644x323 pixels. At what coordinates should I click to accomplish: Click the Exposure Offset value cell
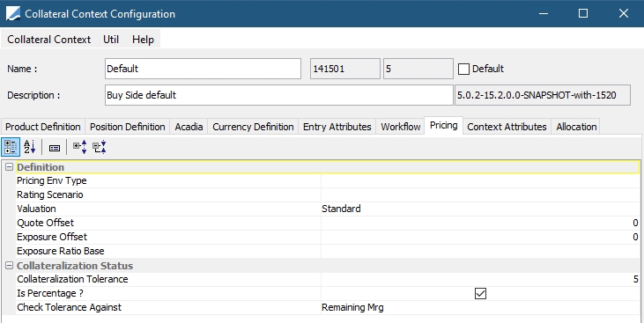pyautogui.click(x=480, y=237)
